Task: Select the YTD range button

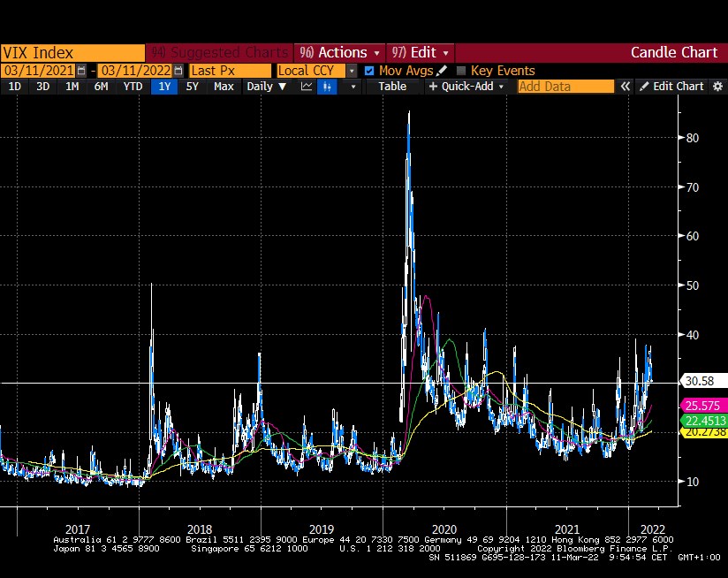Action: (x=133, y=87)
